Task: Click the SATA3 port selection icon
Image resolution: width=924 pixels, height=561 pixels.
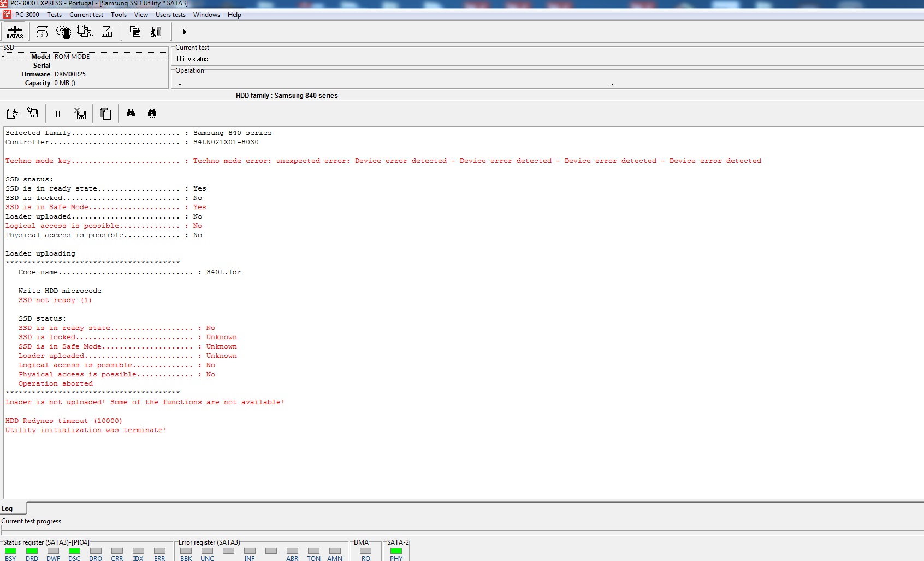Action: pos(15,32)
